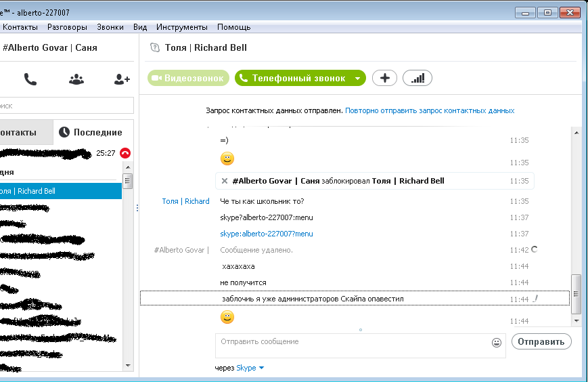Click the contact list scrollbar thumb
This screenshot has height=382, width=588.
point(128,181)
